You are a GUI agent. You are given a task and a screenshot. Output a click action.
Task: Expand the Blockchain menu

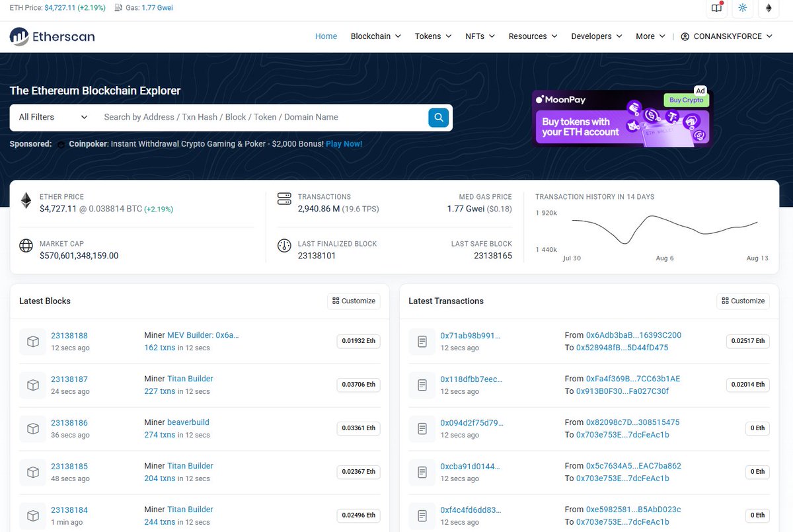(x=375, y=36)
